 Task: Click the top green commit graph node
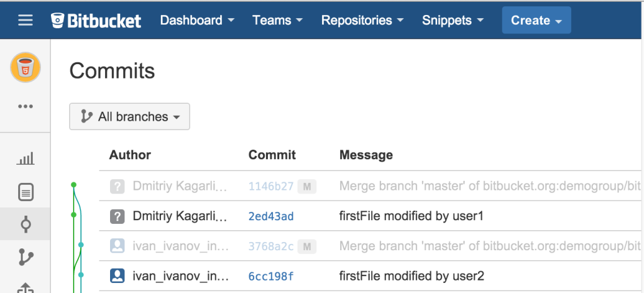coord(74,185)
